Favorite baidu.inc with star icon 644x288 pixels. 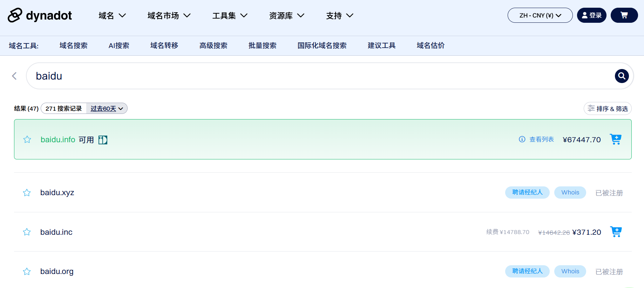(27, 232)
